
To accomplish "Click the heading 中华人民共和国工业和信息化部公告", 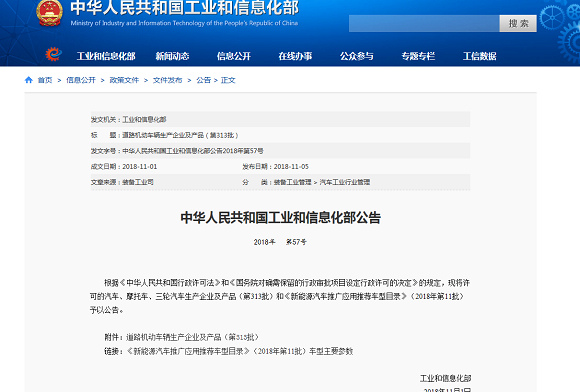I will (x=280, y=218).
